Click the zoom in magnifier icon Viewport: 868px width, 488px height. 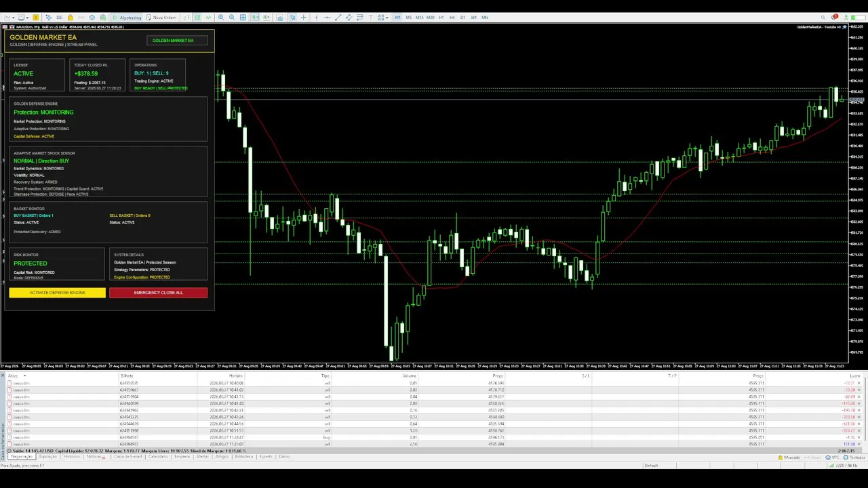coord(221,18)
